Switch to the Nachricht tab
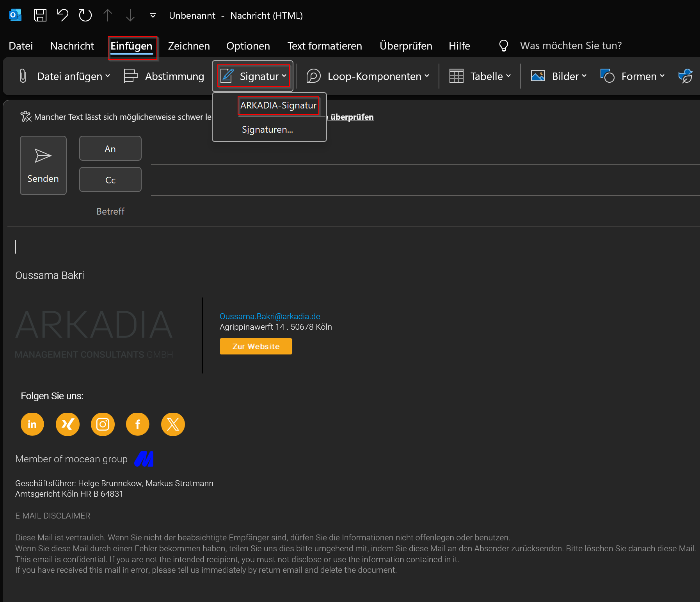 click(x=72, y=46)
